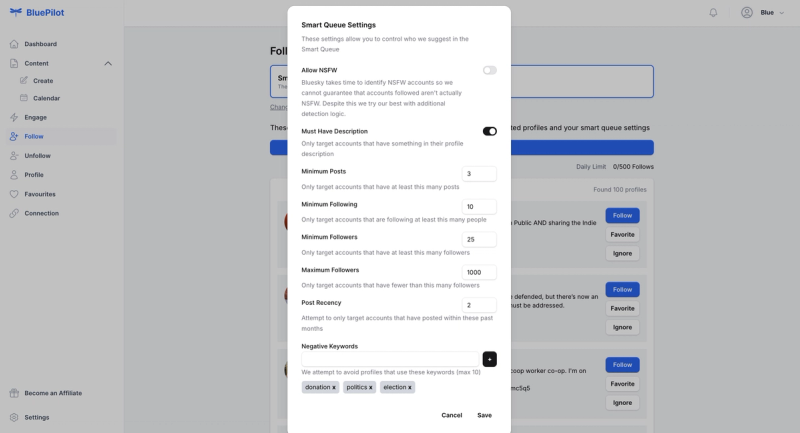Click the Settings gear icon
Screen dimensions: 800x433
14,417
